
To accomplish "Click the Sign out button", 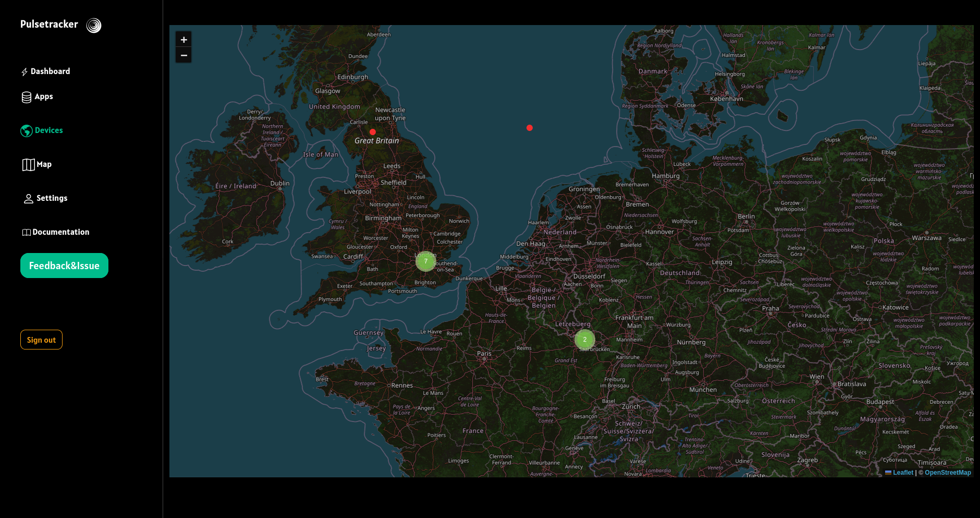I will coord(41,340).
